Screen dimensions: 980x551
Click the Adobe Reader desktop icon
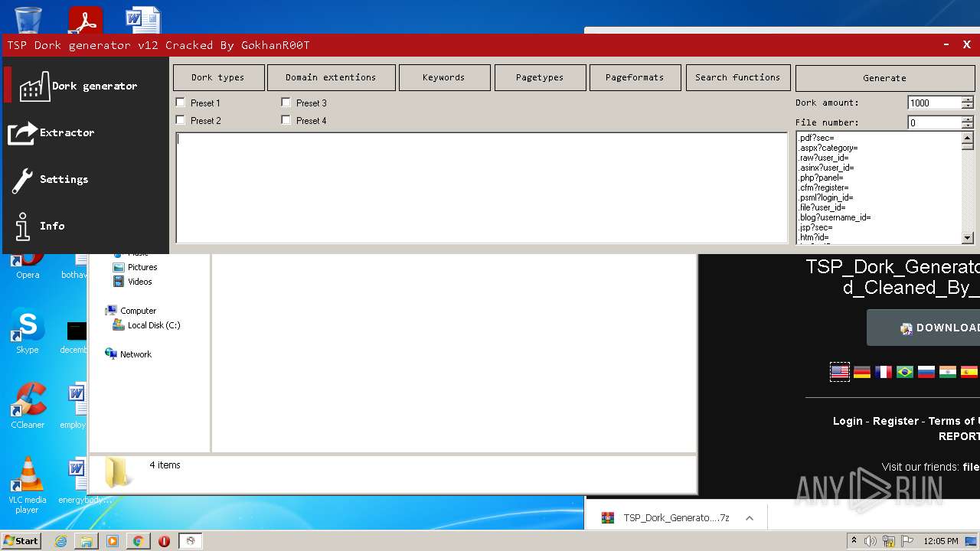(x=85, y=20)
